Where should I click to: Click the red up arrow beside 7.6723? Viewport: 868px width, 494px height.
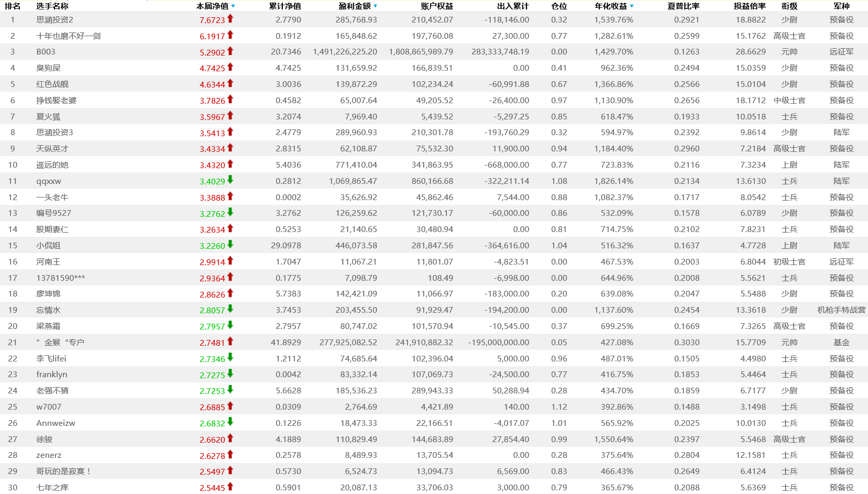click(230, 19)
